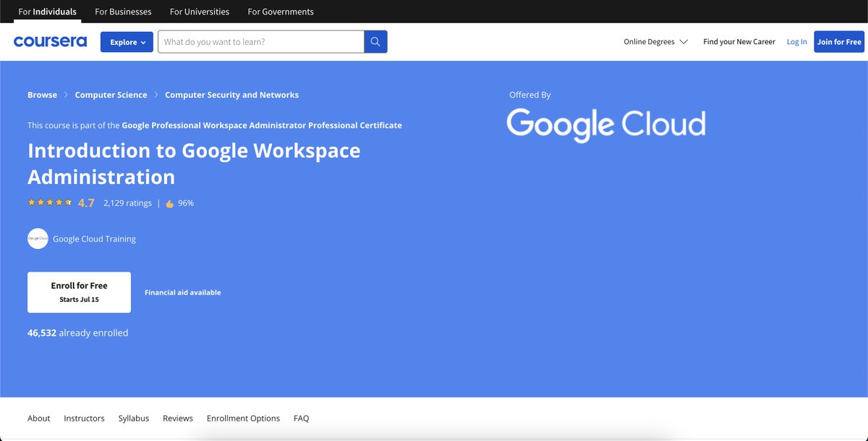Image resolution: width=868 pixels, height=441 pixels.
Task: Click the 4.7 rating score
Action: tap(86, 203)
